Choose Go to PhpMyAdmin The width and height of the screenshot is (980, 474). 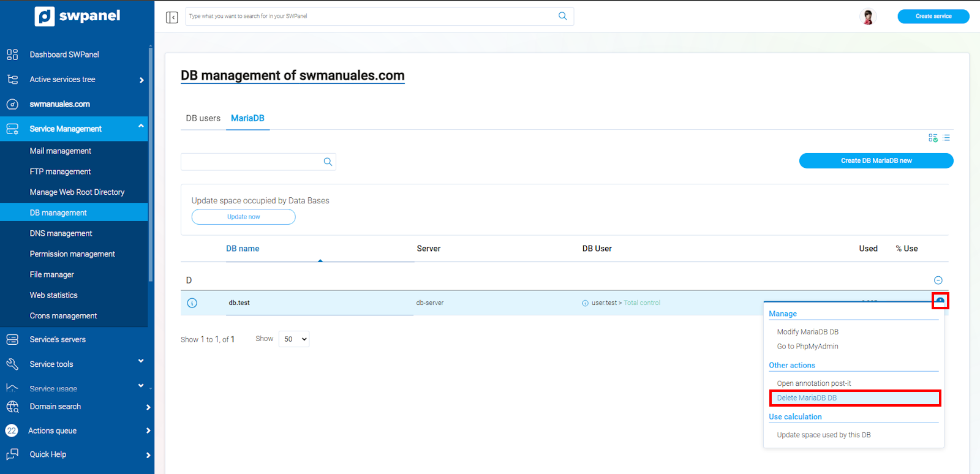click(x=807, y=347)
